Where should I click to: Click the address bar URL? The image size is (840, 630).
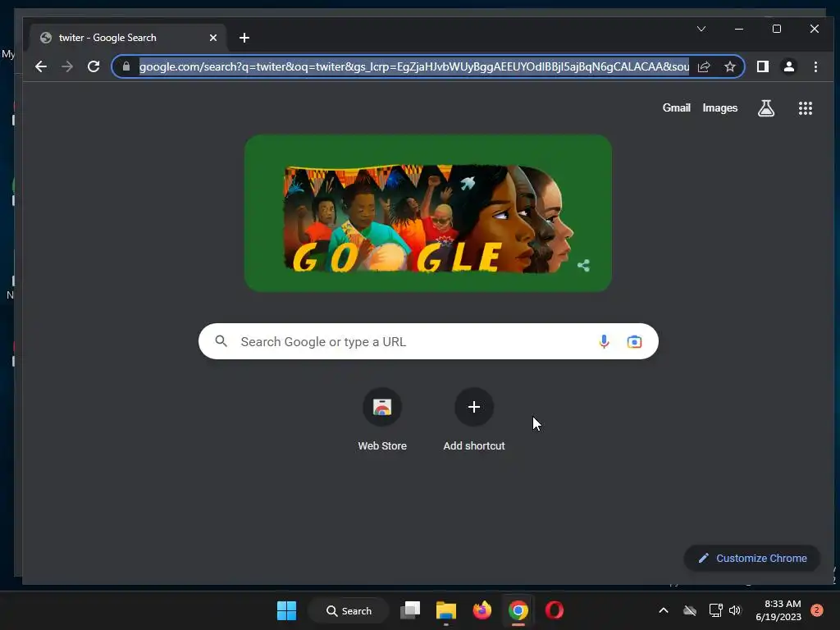(x=414, y=66)
